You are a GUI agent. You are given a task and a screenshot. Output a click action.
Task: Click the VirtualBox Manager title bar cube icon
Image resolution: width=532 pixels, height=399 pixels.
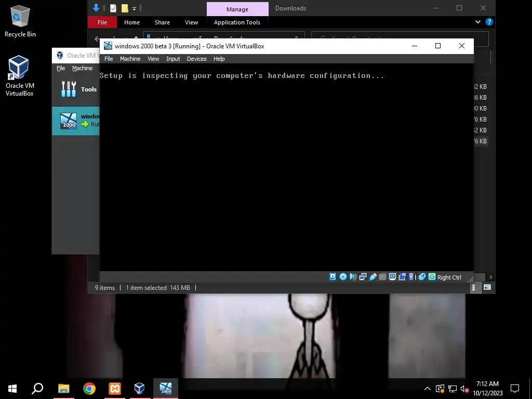(60, 55)
